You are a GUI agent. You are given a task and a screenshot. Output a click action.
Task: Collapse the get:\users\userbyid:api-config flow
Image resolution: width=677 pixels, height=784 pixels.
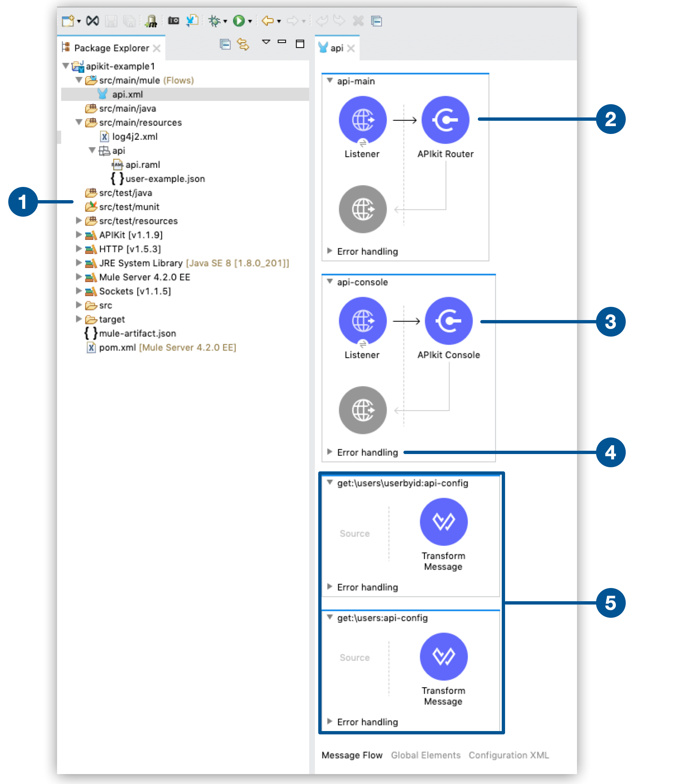click(330, 483)
